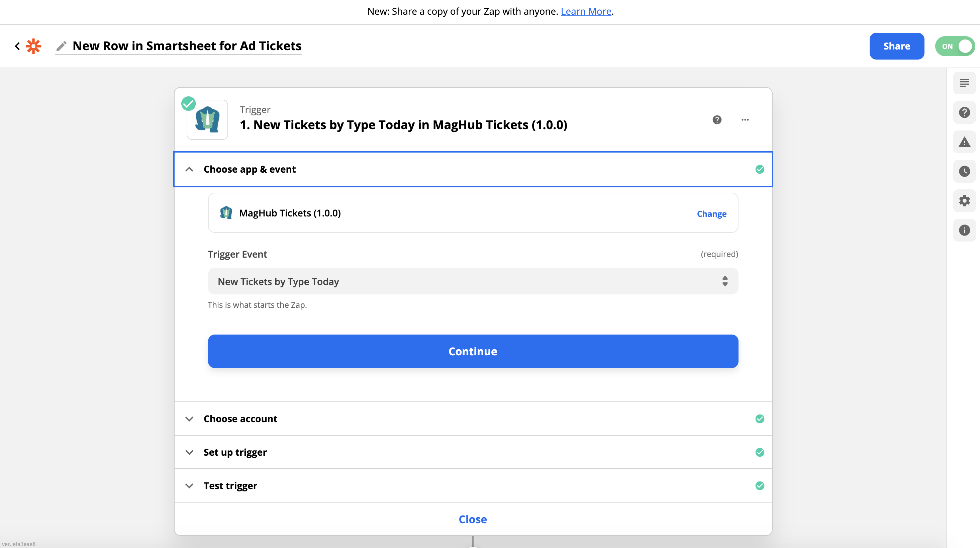The height and width of the screenshot is (548, 980).
Task: Click the 'This is what starts the Zap.' text
Action: point(257,305)
